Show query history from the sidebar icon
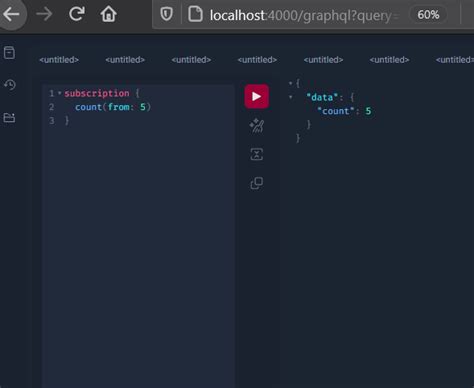This screenshot has width=474, height=388. pos(10,85)
